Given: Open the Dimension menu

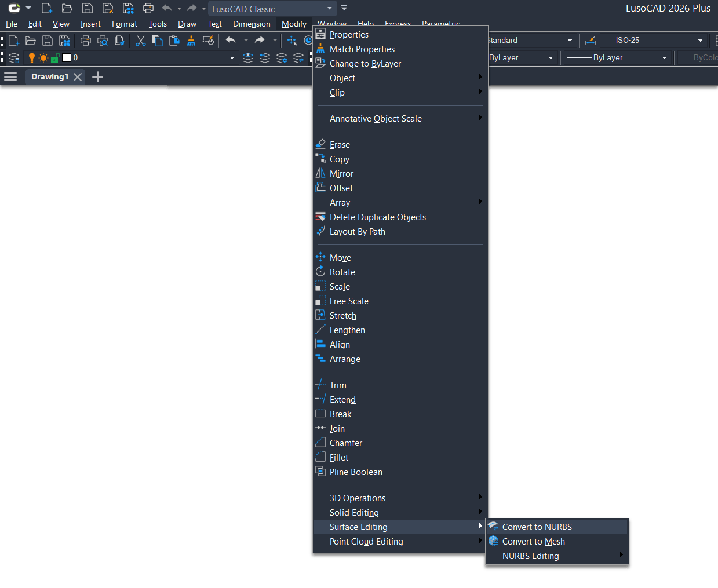Looking at the screenshot, I should tap(252, 24).
